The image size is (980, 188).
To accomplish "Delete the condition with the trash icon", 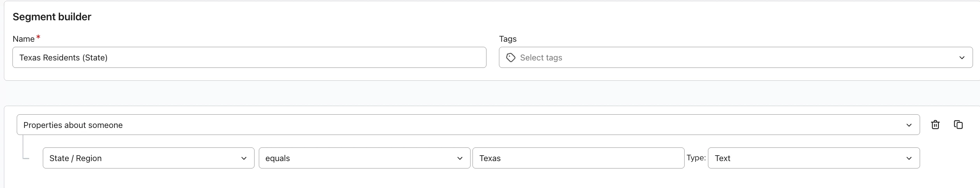I will pyautogui.click(x=935, y=125).
